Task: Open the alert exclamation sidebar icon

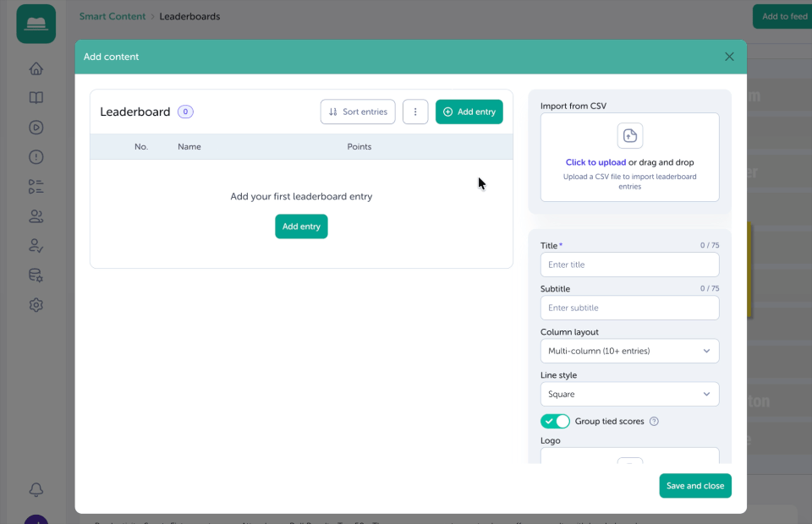Action: (36, 156)
